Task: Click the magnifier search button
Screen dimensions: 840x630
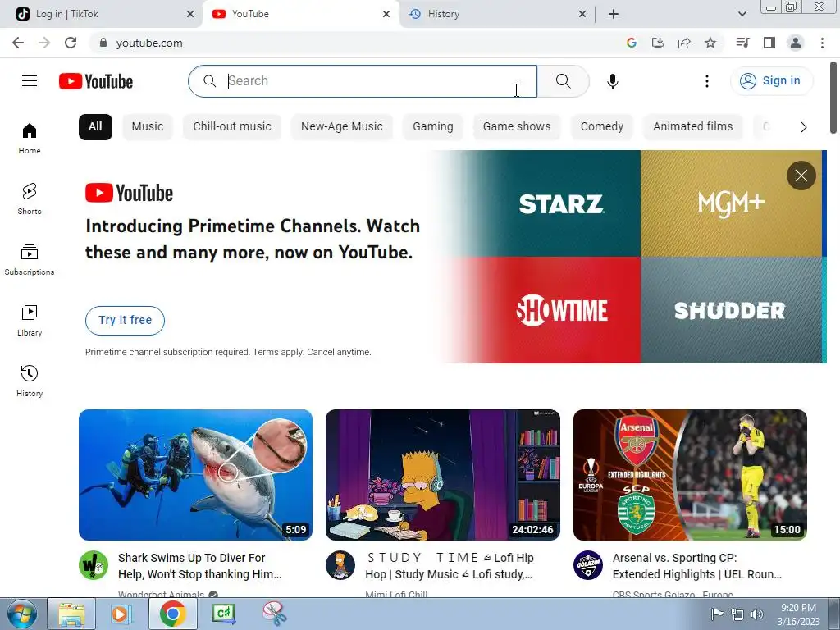Action: 563,81
